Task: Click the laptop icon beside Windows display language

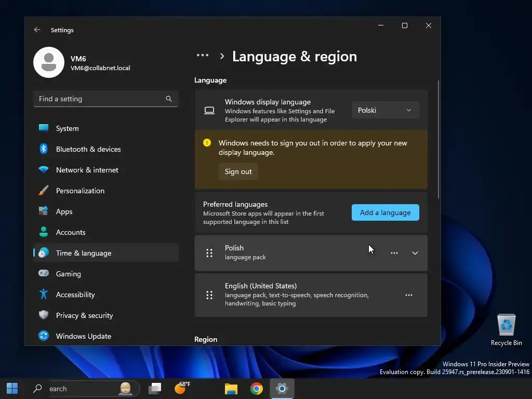Action: pos(209,110)
